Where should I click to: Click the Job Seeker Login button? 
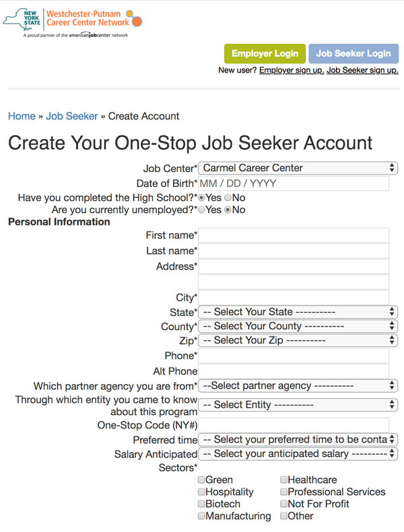click(x=353, y=54)
